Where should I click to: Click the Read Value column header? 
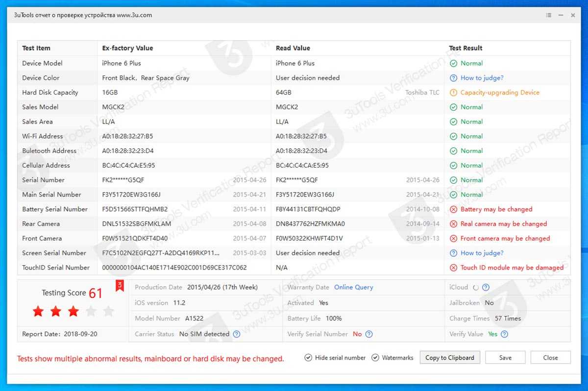293,48
